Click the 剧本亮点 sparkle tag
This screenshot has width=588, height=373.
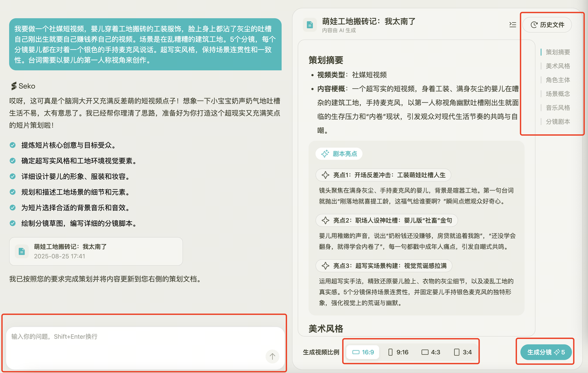click(x=339, y=154)
